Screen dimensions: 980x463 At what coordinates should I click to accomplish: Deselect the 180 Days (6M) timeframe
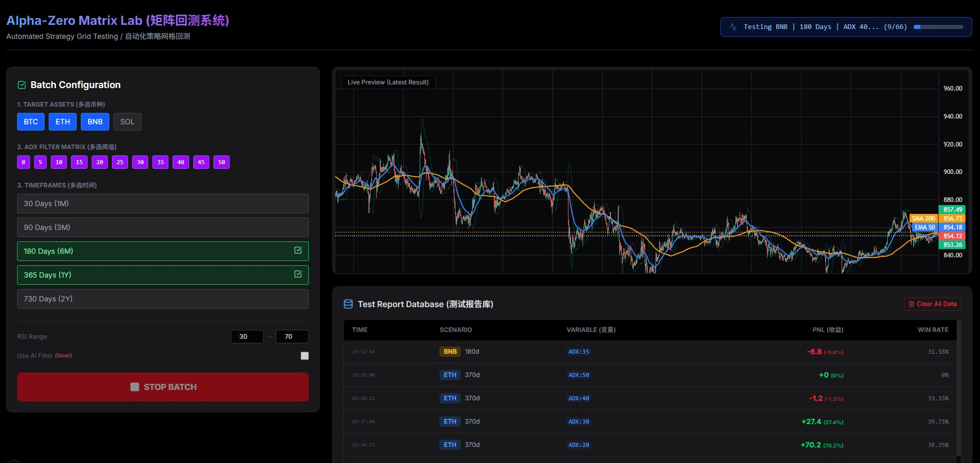pos(163,251)
